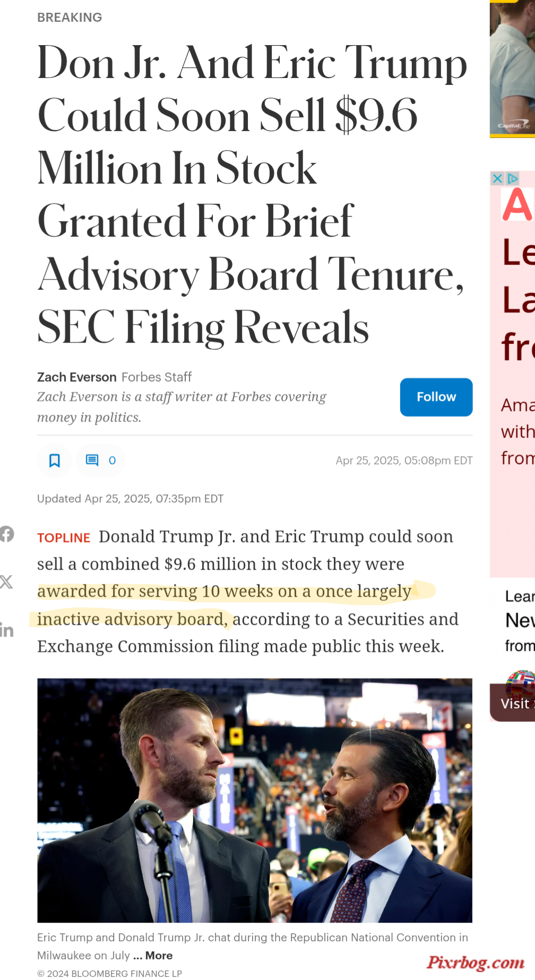Close the sidebar ad with X icon
This screenshot has height=980, width=535.
click(497, 178)
